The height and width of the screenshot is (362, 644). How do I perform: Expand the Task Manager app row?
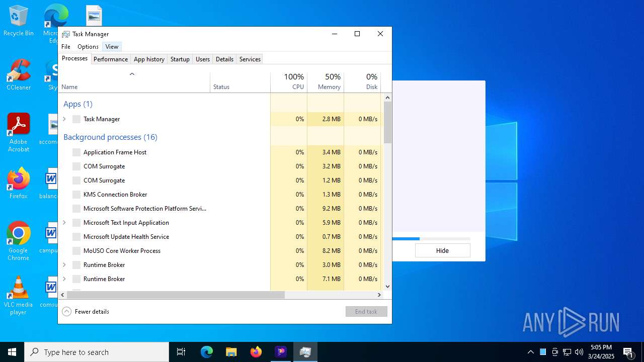[x=64, y=119]
